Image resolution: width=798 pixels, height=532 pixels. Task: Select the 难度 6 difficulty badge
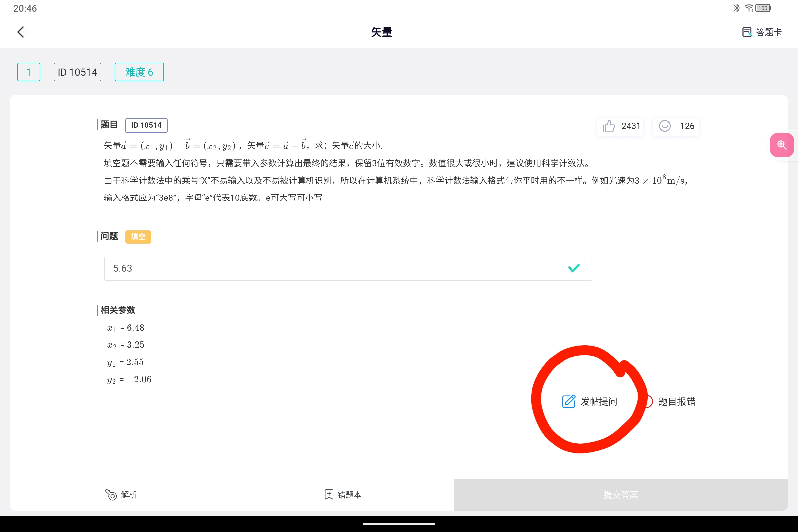tap(139, 71)
